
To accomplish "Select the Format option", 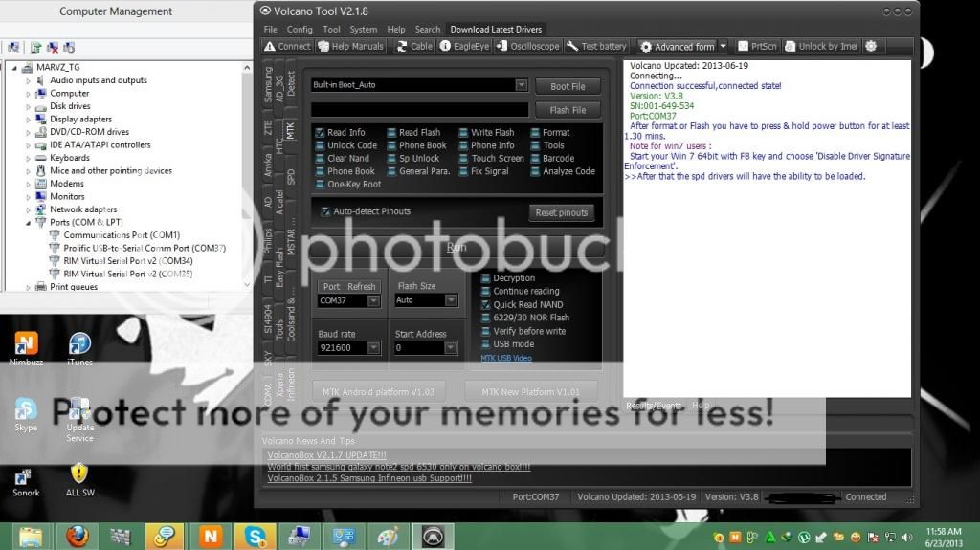I will pos(550,133).
